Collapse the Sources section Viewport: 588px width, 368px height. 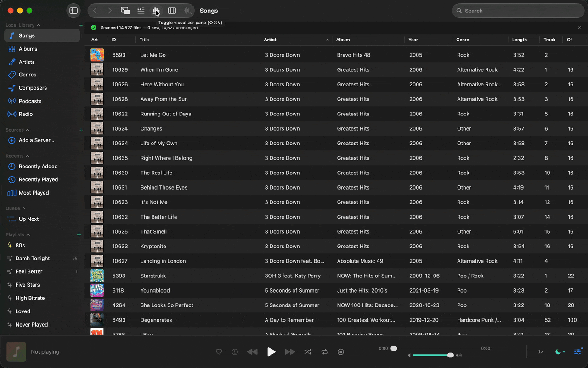click(x=28, y=130)
